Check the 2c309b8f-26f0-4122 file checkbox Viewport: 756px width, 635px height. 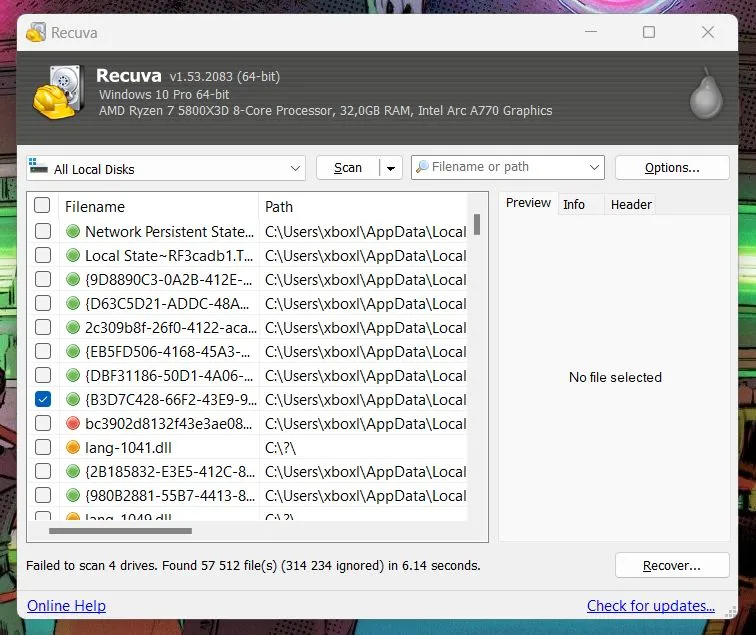click(x=43, y=327)
